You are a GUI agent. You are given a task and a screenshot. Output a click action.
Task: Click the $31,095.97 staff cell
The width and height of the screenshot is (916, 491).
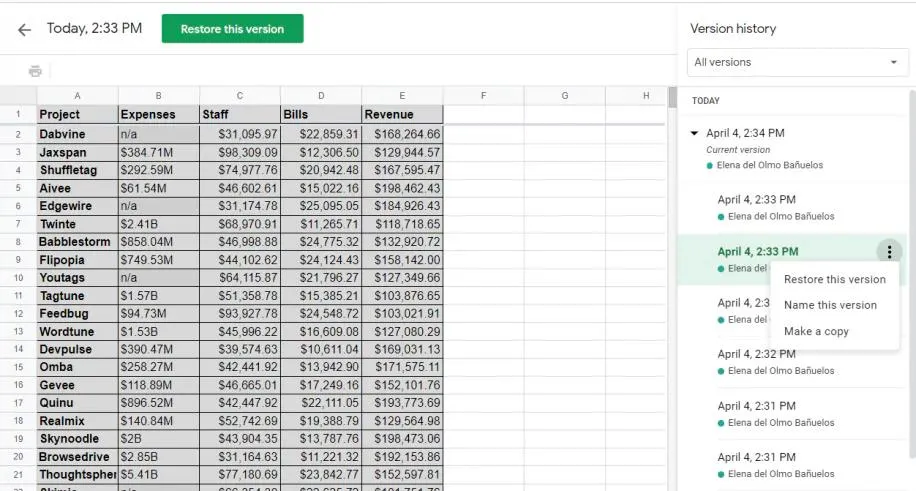pos(240,134)
